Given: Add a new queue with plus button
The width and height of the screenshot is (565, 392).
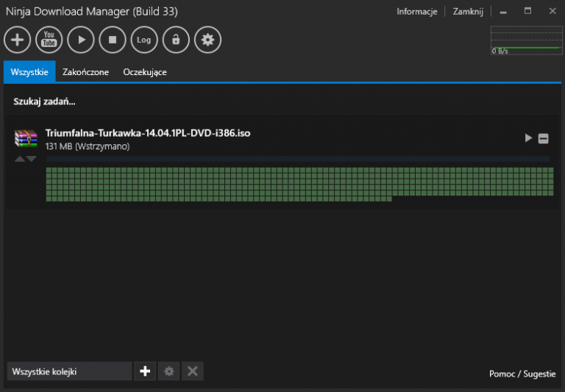Looking at the screenshot, I should [x=145, y=371].
